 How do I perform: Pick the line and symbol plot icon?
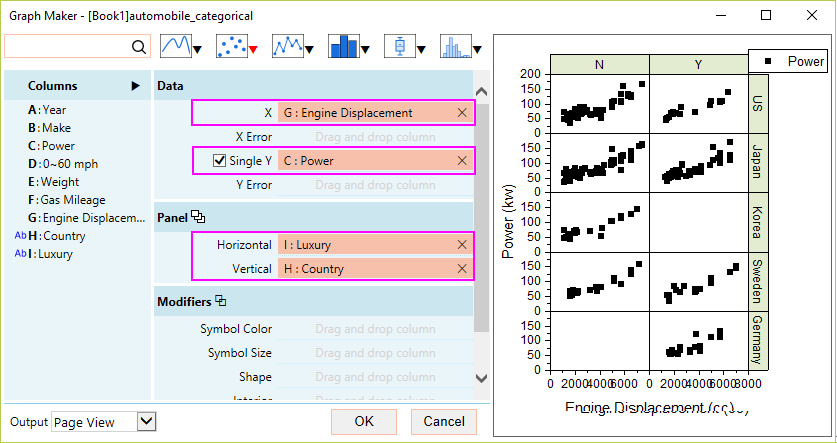288,46
